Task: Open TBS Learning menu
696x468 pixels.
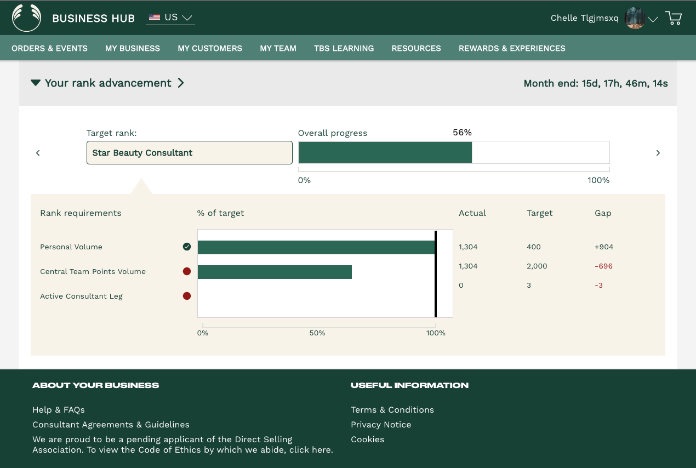Action: click(344, 48)
